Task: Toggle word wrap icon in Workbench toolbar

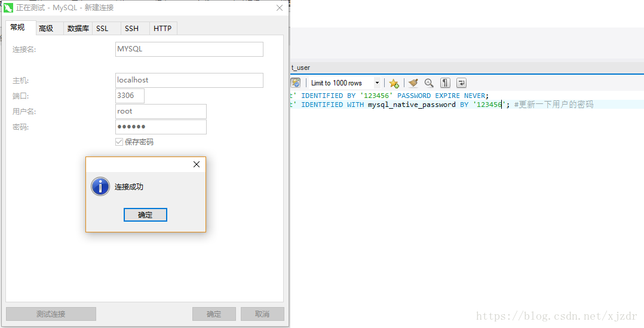Action: point(461,83)
